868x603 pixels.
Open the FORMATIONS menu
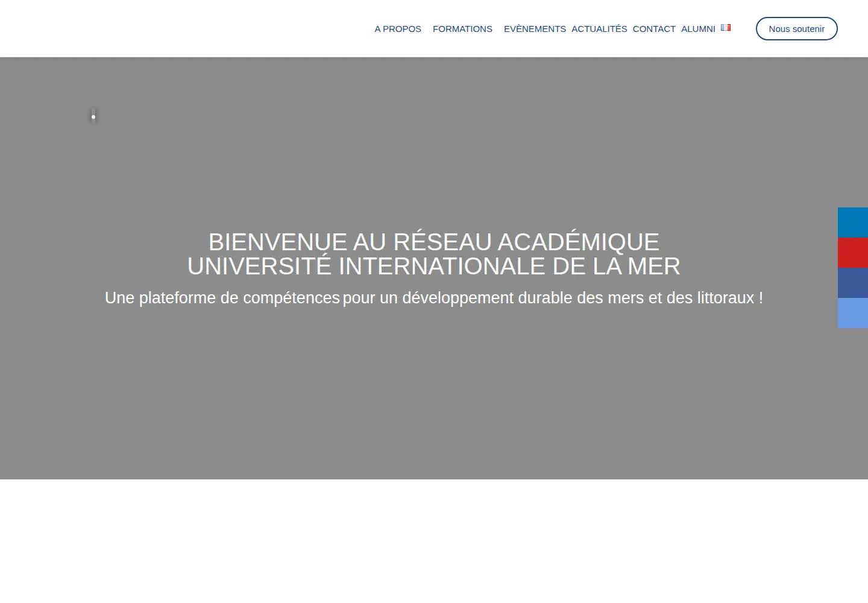(x=462, y=29)
